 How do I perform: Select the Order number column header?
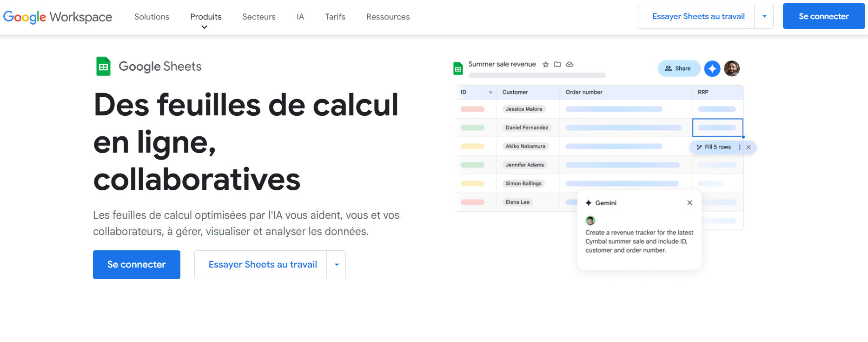coord(626,92)
